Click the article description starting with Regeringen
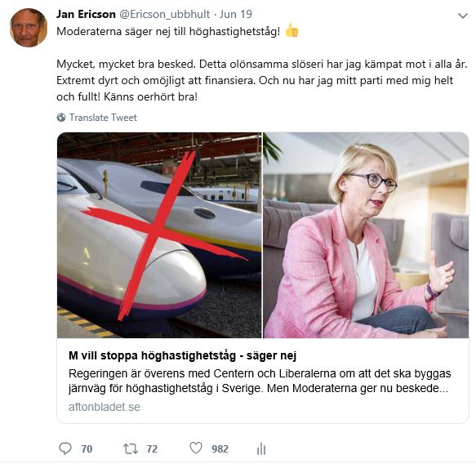The image size is (476, 464). coord(260,381)
